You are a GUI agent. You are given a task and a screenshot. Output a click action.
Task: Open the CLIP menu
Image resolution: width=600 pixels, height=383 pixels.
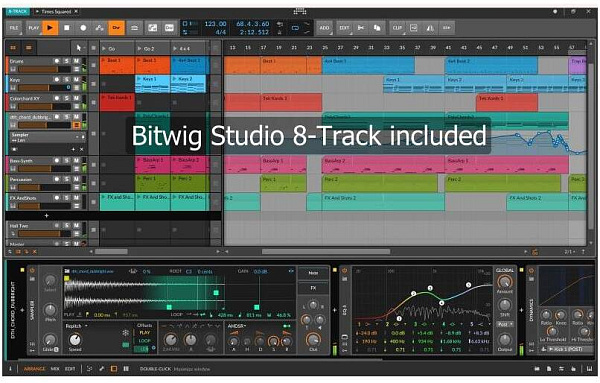point(397,28)
